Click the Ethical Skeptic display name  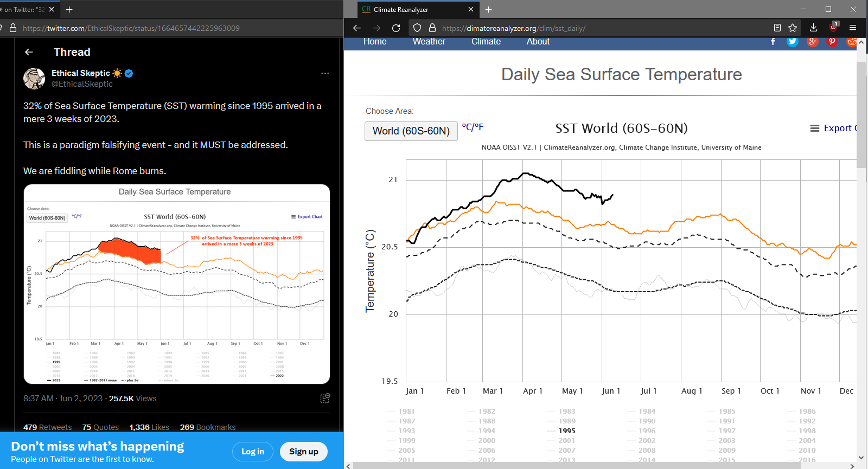point(81,73)
